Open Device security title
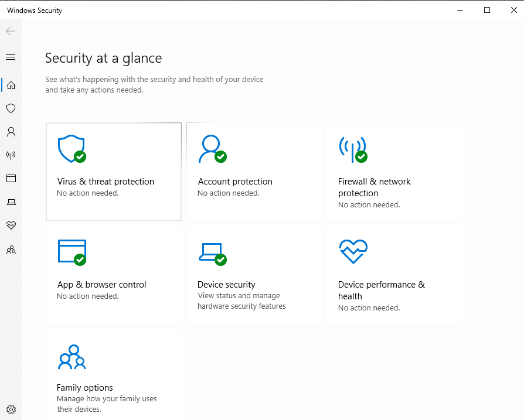The width and height of the screenshot is (524, 420). point(226,285)
